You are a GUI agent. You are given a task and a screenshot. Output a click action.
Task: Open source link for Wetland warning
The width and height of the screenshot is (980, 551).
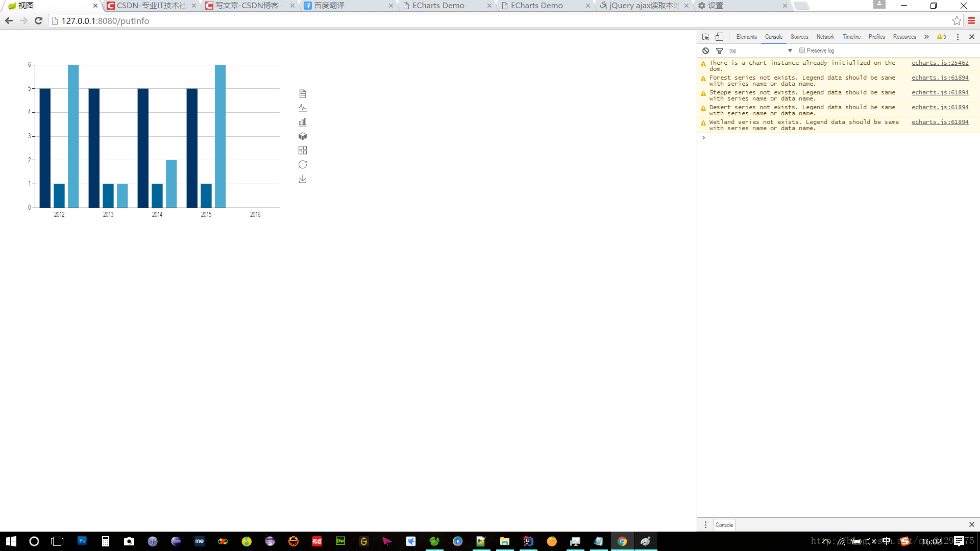coord(940,122)
